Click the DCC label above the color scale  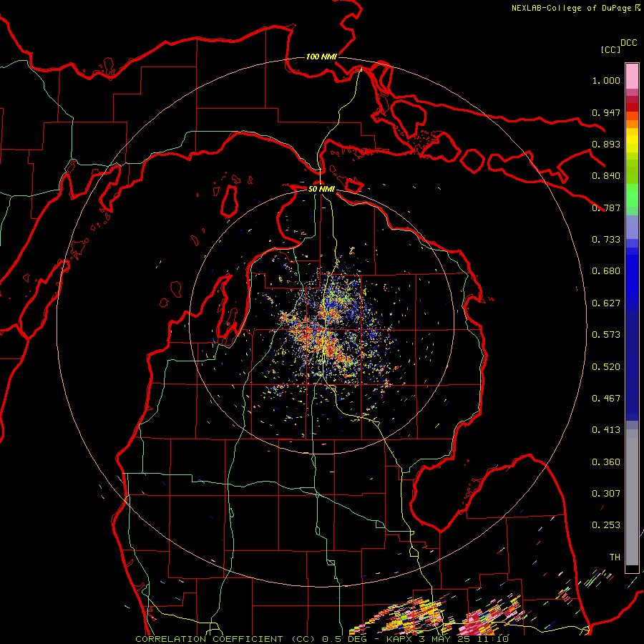628,43
